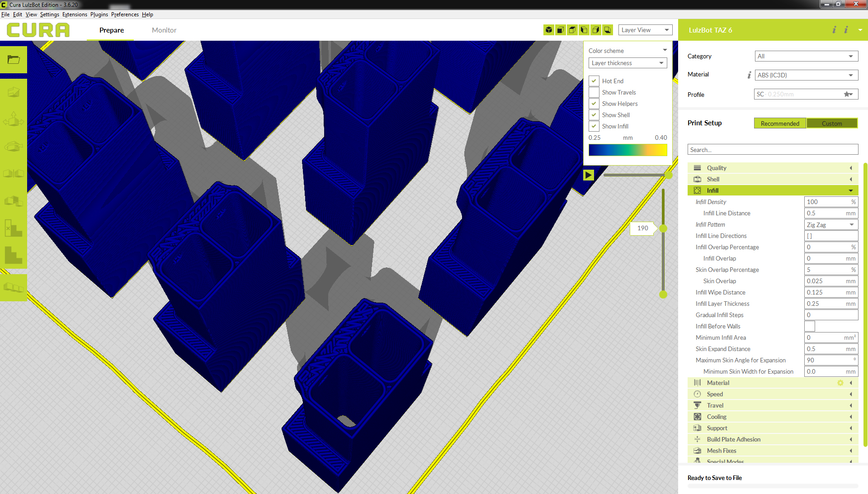Screen dimensions: 868x494
Task: Switch to the top view cube icon
Action: pos(572,30)
